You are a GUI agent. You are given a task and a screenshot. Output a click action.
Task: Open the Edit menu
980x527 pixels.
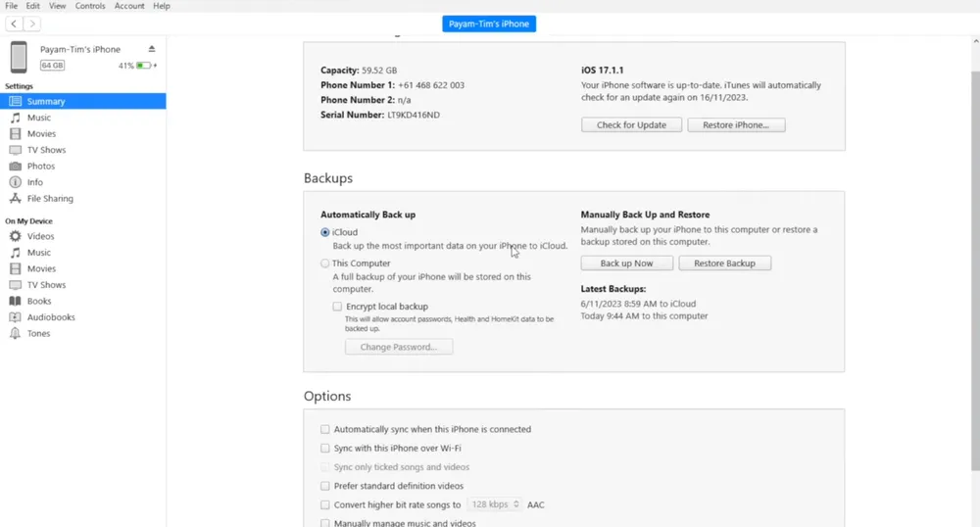[x=33, y=6]
